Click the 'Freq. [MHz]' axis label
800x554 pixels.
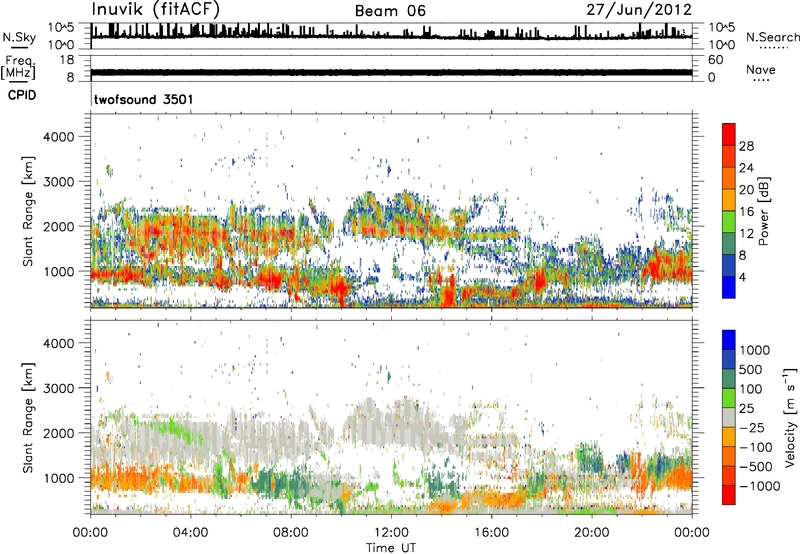tap(18, 67)
